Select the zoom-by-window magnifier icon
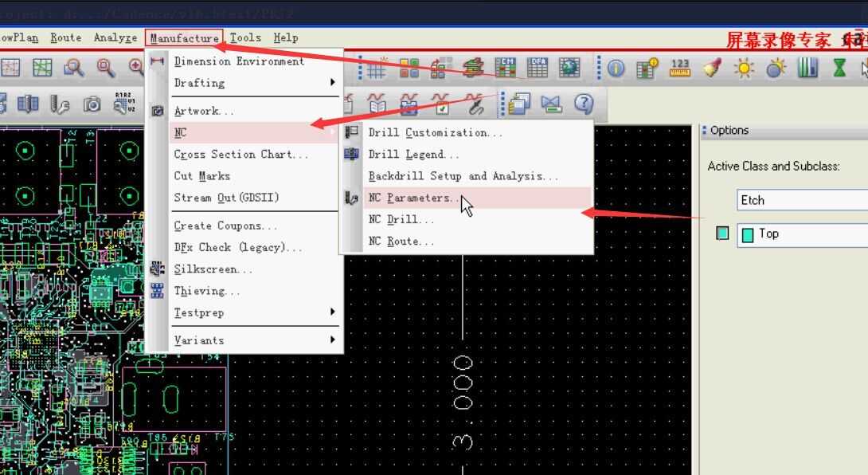Viewport: 868px width, 475px height. pyautogui.click(x=73, y=68)
